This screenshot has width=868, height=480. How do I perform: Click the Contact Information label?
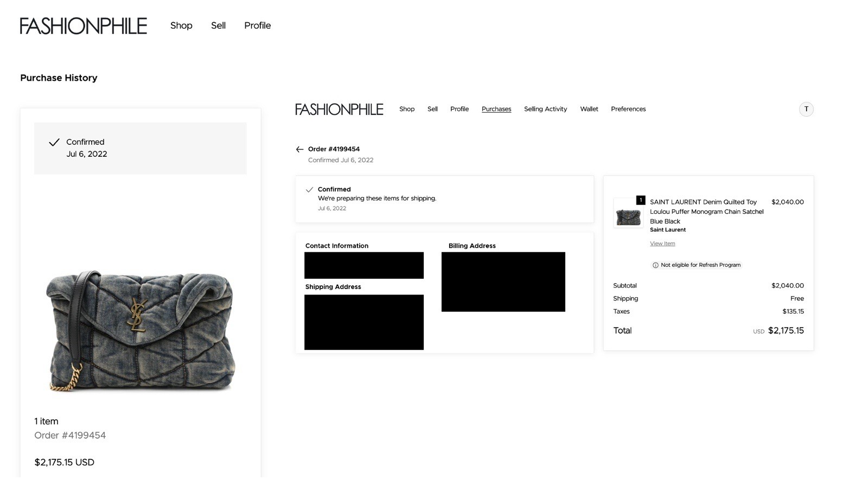coord(337,246)
